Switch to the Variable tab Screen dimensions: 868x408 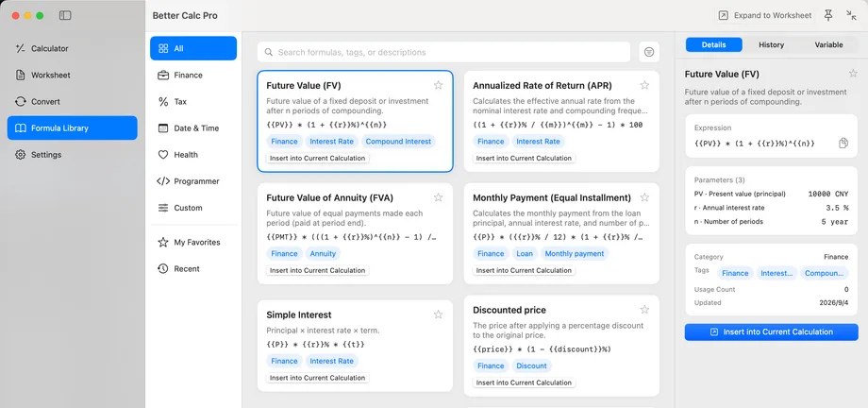[x=828, y=45]
